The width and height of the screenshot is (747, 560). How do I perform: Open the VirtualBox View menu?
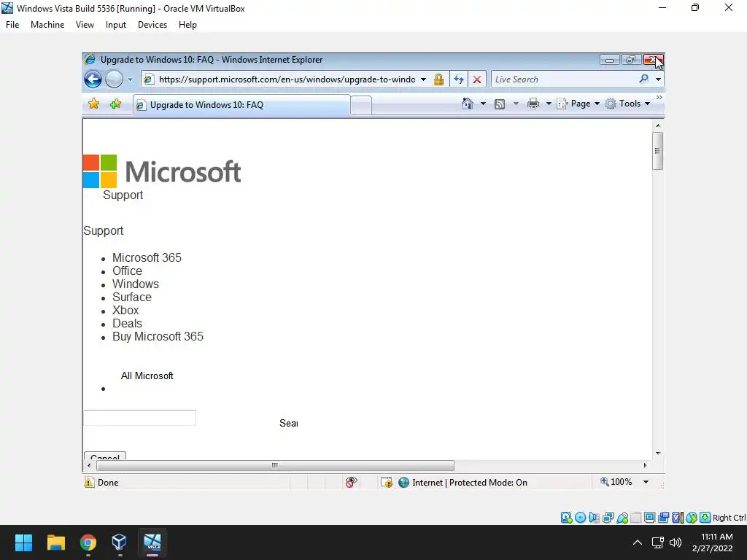coord(85,25)
